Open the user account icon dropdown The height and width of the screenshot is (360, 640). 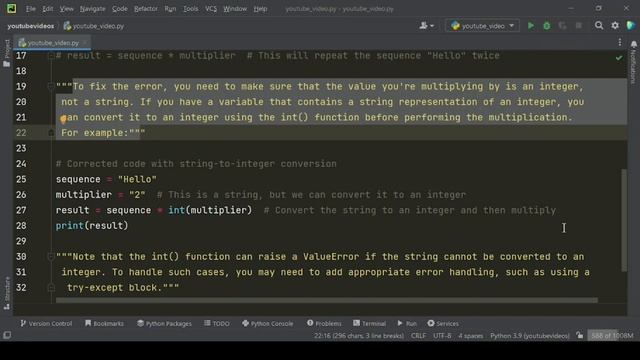[x=427, y=26]
